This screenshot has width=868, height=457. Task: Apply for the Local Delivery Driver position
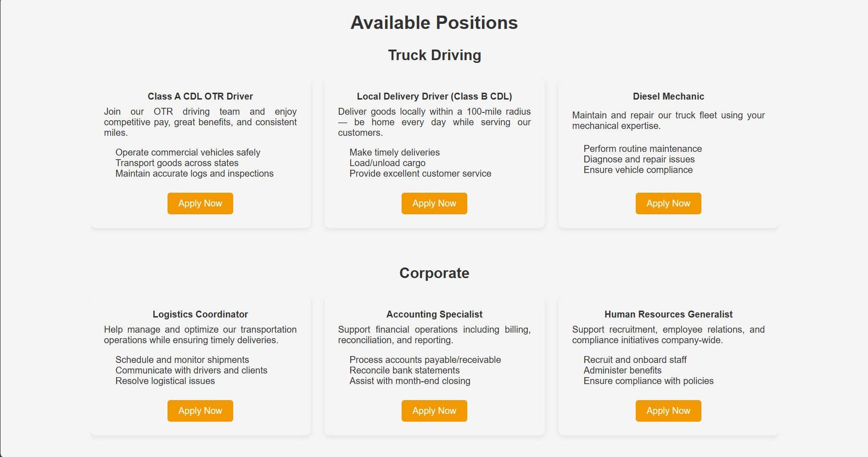[434, 203]
